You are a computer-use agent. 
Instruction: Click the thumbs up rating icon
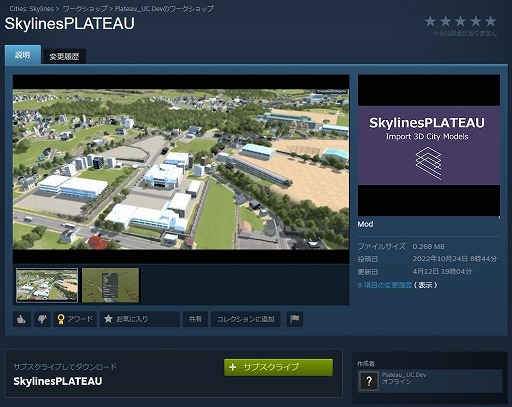click(x=22, y=319)
